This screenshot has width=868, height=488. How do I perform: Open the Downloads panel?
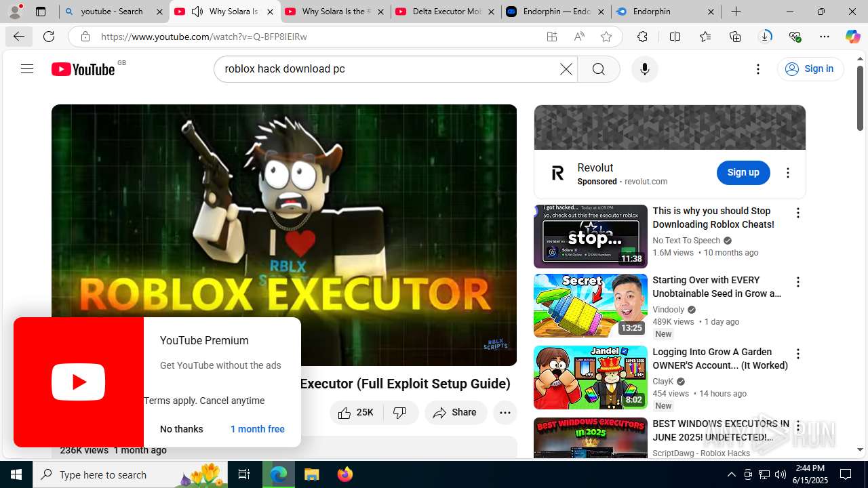click(765, 37)
